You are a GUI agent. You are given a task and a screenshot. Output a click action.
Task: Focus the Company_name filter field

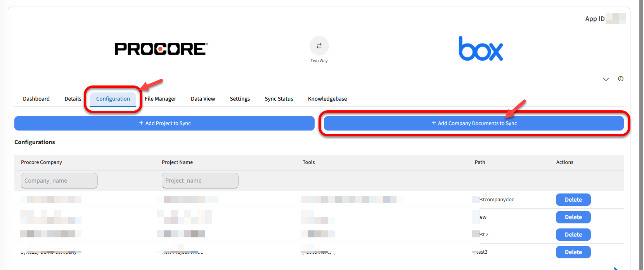[x=59, y=181]
